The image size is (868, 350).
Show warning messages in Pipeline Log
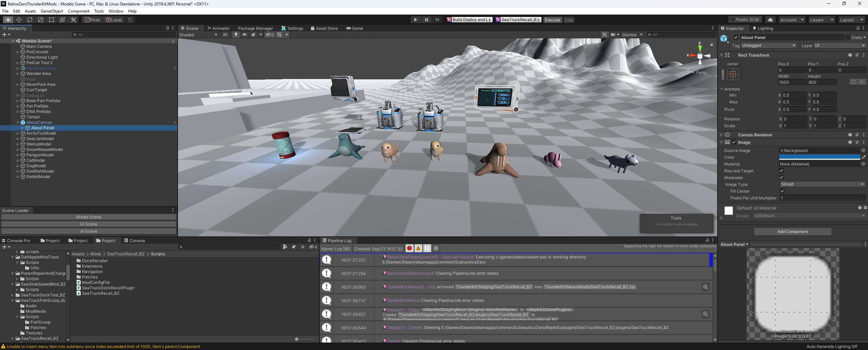(418, 248)
